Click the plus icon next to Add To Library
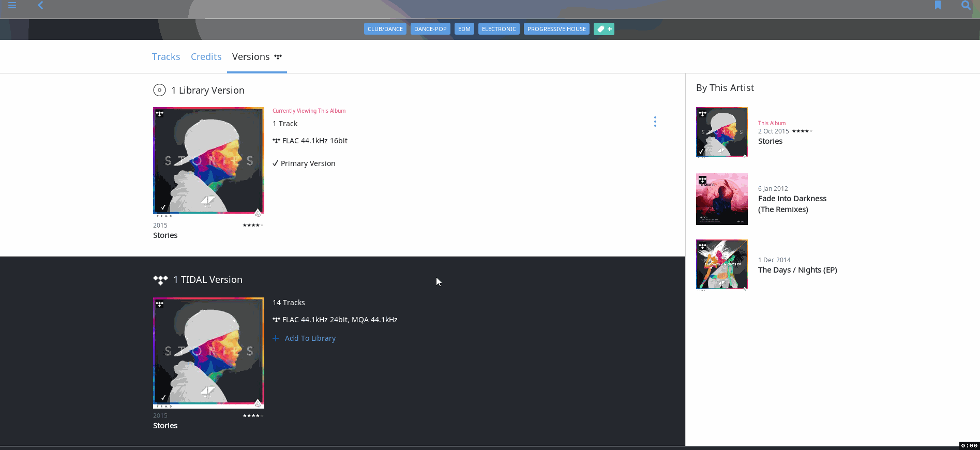Viewport: 980px width, 450px height. [x=276, y=338]
